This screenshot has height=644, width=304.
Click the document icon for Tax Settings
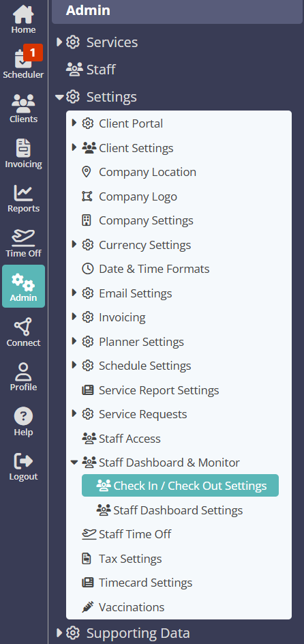pyautogui.click(x=86, y=559)
